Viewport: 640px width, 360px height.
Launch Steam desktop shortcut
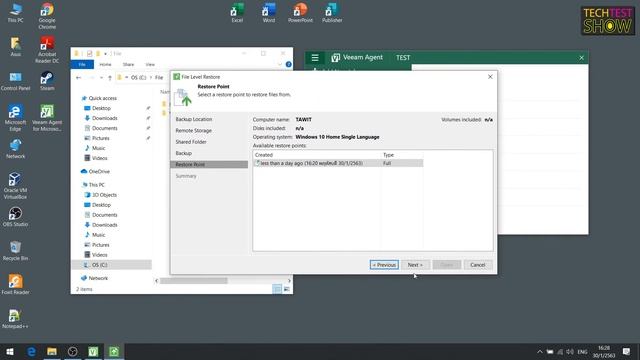[47, 81]
